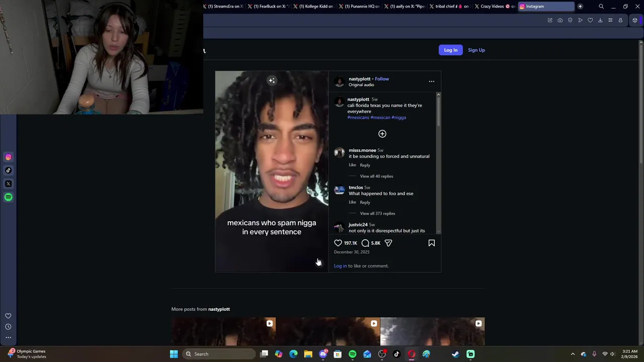
Task: Open the Windows Start menu
Action: coord(174,354)
